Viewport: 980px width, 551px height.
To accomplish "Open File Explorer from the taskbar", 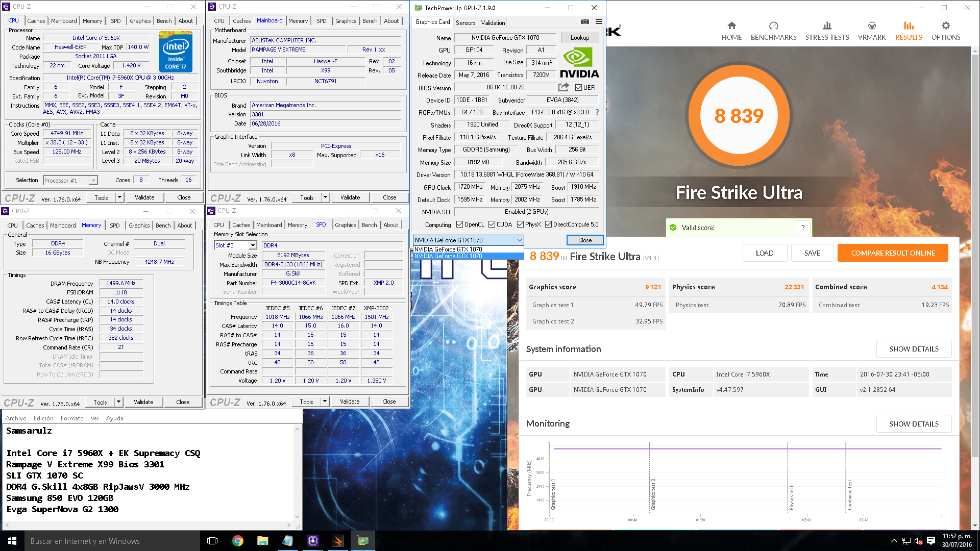I will pos(262,541).
